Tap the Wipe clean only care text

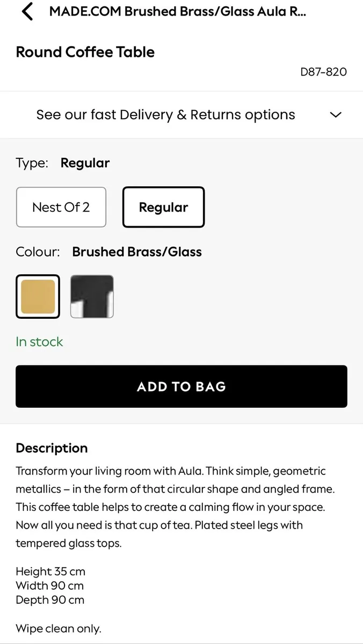59,628
